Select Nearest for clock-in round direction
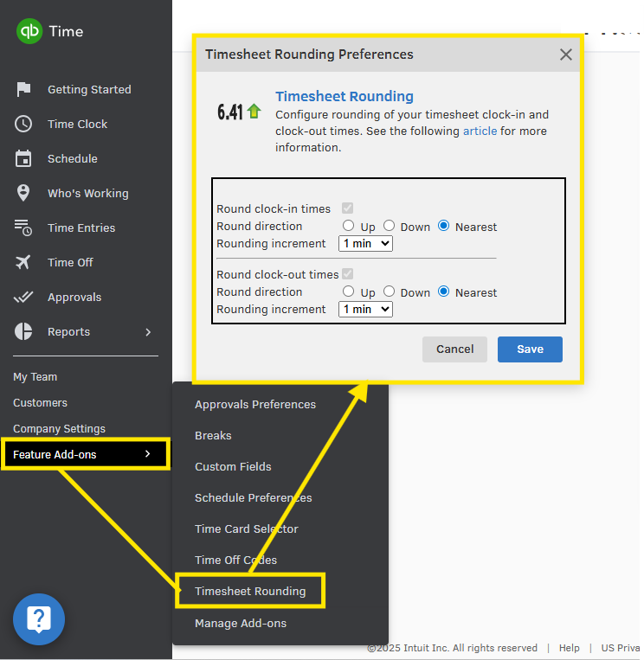This screenshot has width=644, height=660. 443,226
